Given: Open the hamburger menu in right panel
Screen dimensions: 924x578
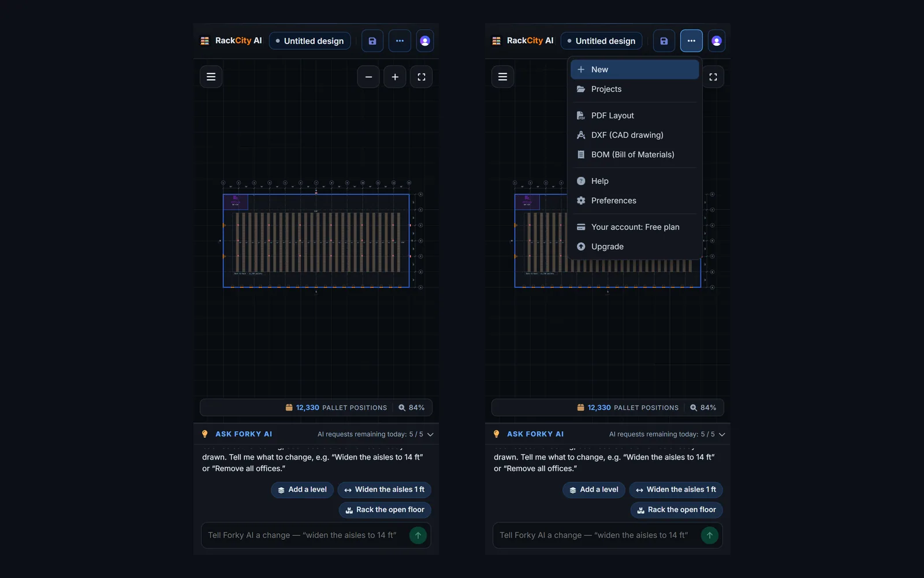Looking at the screenshot, I should click(502, 77).
